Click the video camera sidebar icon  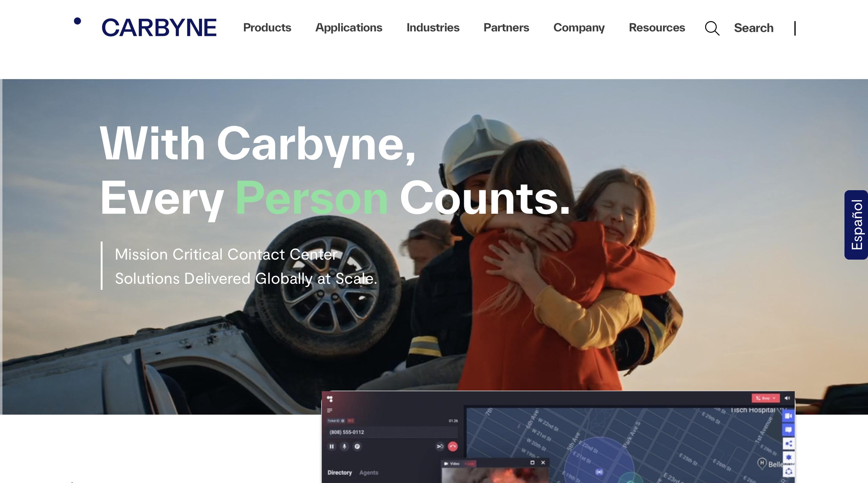[788, 416]
